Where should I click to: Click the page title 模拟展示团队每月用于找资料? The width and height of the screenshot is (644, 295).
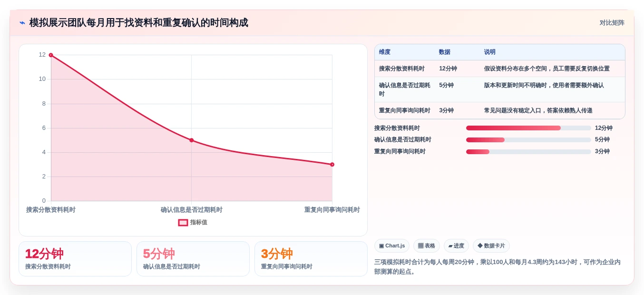(x=138, y=23)
